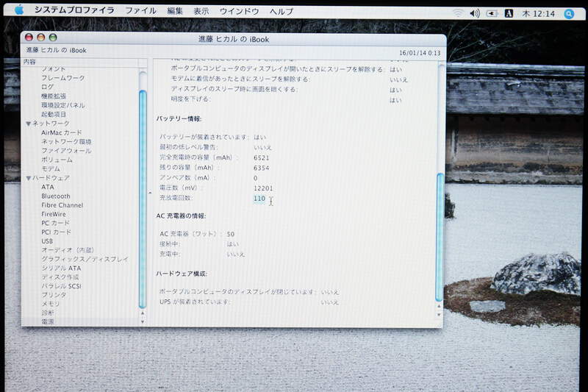Click the AC charger wattage value 50
The image size is (588, 392).
pos(230,234)
